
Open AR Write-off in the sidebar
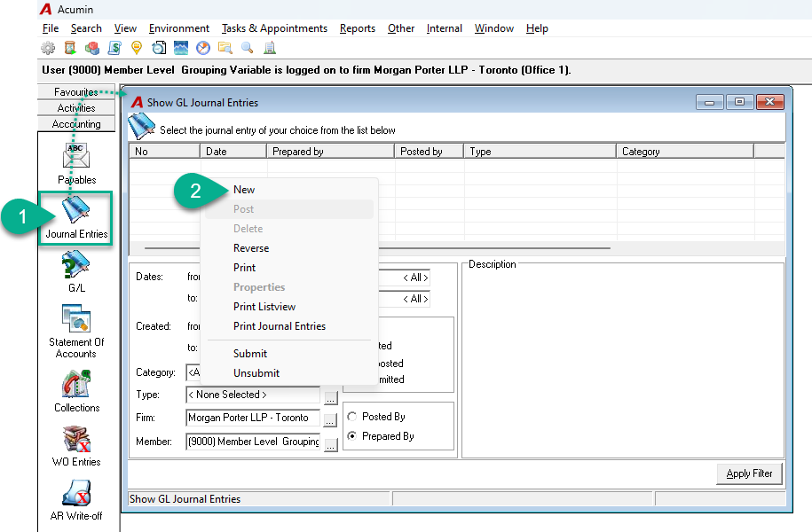(76, 500)
